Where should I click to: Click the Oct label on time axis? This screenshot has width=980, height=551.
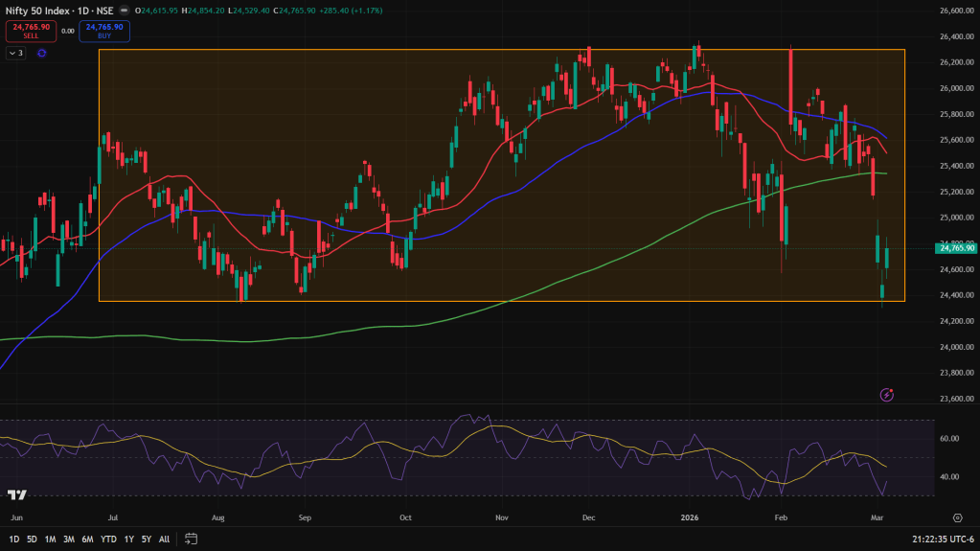tap(405, 517)
